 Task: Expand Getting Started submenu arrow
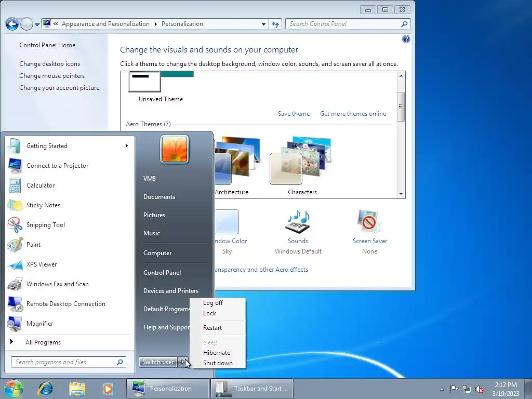127,146
